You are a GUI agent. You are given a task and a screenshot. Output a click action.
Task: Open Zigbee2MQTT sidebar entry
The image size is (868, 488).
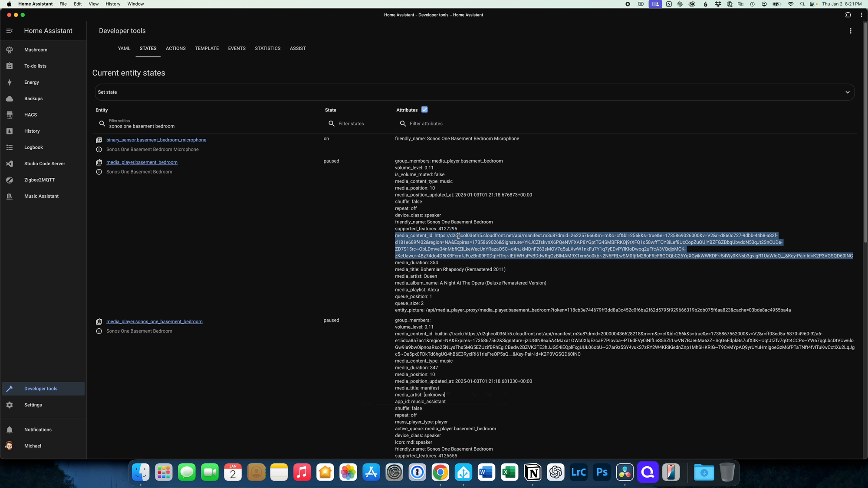pyautogui.click(x=43, y=180)
